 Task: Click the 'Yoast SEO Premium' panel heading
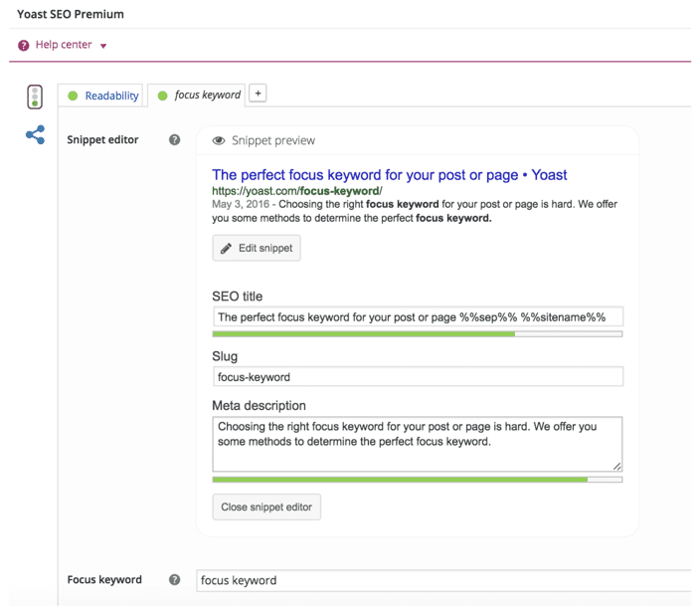pyautogui.click(x=71, y=14)
